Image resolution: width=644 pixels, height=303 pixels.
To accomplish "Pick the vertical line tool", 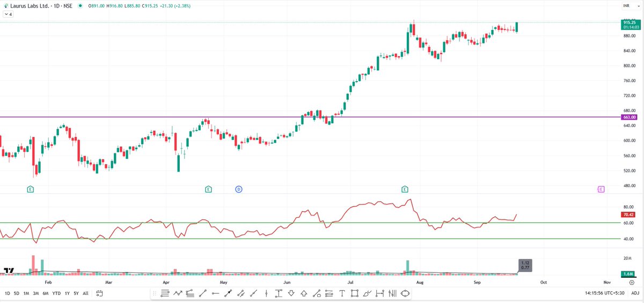I will click(266, 293).
